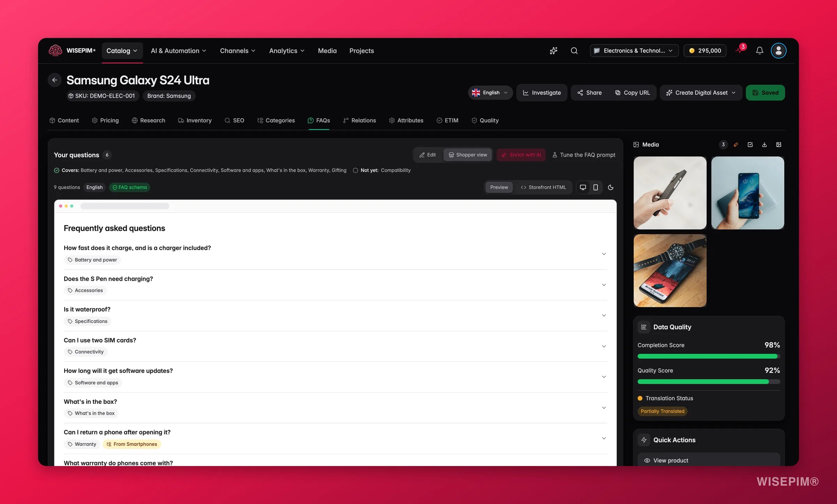Switch to Edit mode
This screenshot has height=504, width=837.
coord(428,155)
